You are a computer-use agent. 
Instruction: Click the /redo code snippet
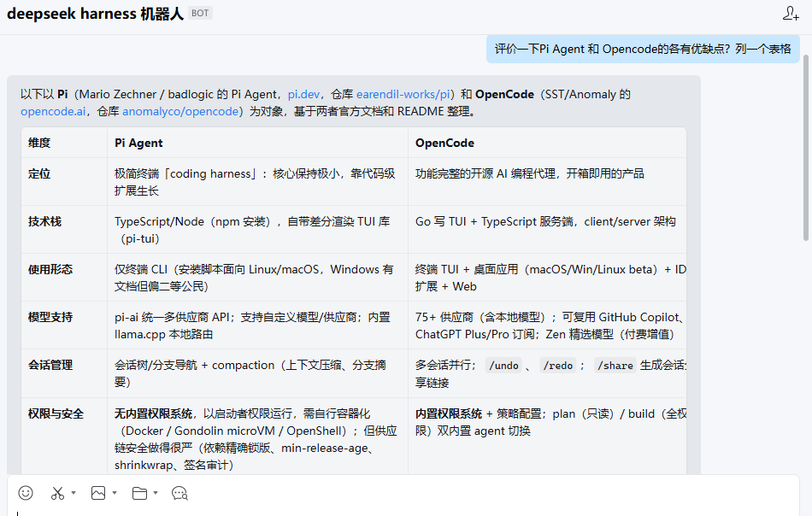tap(558, 366)
